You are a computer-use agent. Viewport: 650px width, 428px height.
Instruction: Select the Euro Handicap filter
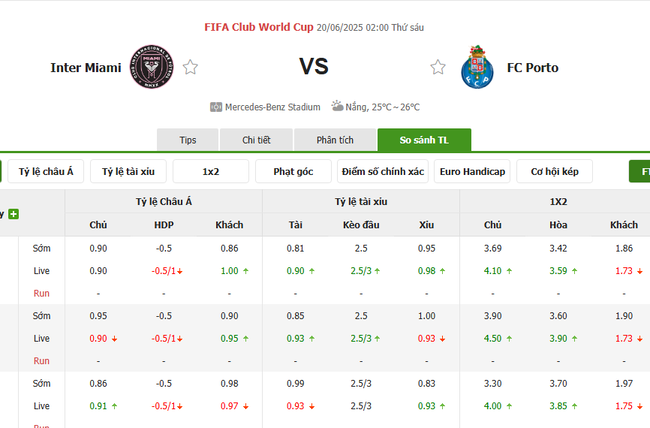click(472, 171)
